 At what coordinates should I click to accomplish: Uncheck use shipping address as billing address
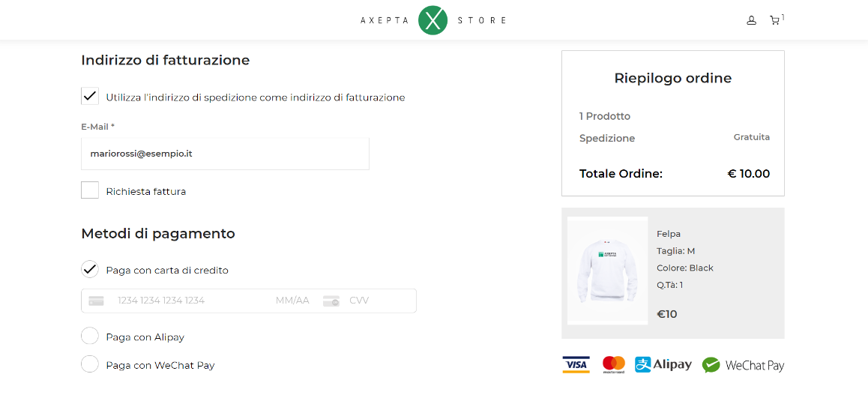[90, 96]
